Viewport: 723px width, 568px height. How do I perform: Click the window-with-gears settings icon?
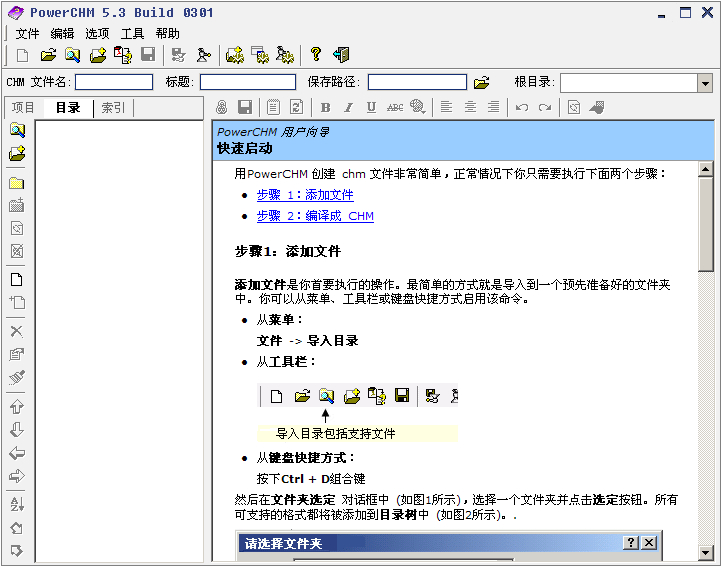tap(260, 55)
